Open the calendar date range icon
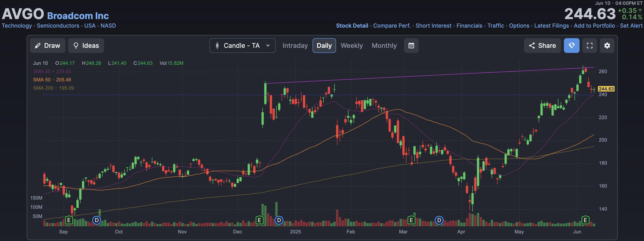Screen dimensions: 644x241 click(411, 46)
